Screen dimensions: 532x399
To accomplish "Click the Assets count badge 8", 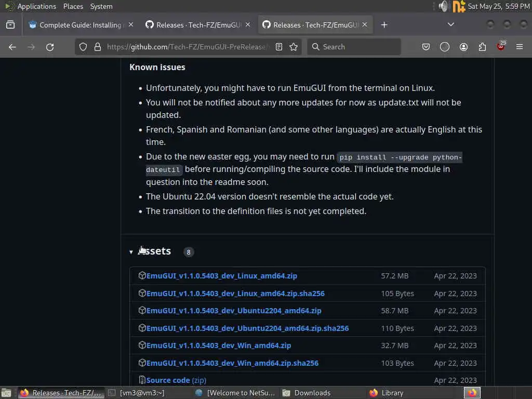I will coord(189,252).
